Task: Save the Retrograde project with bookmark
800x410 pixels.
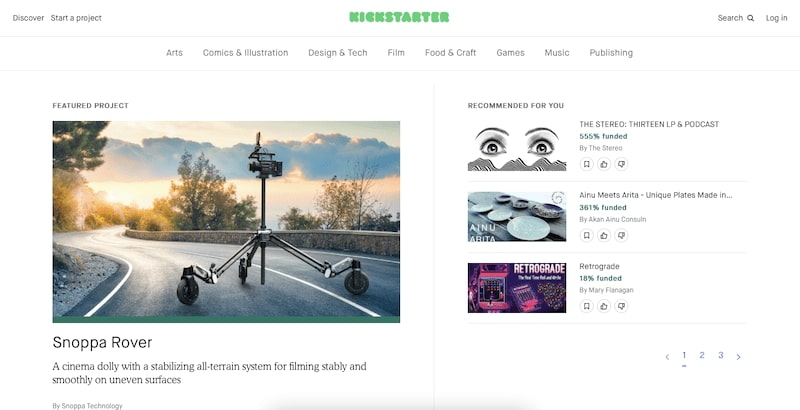Action: [587, 306]
